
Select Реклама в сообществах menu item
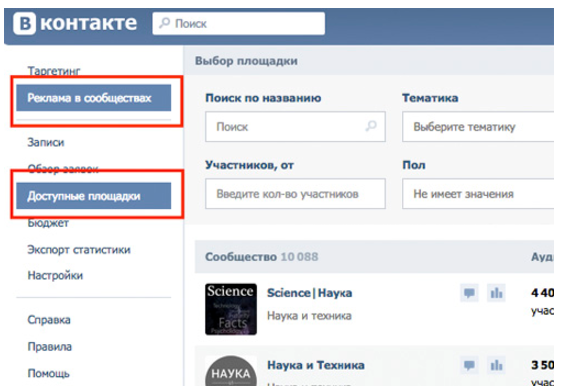pos(94,98)
